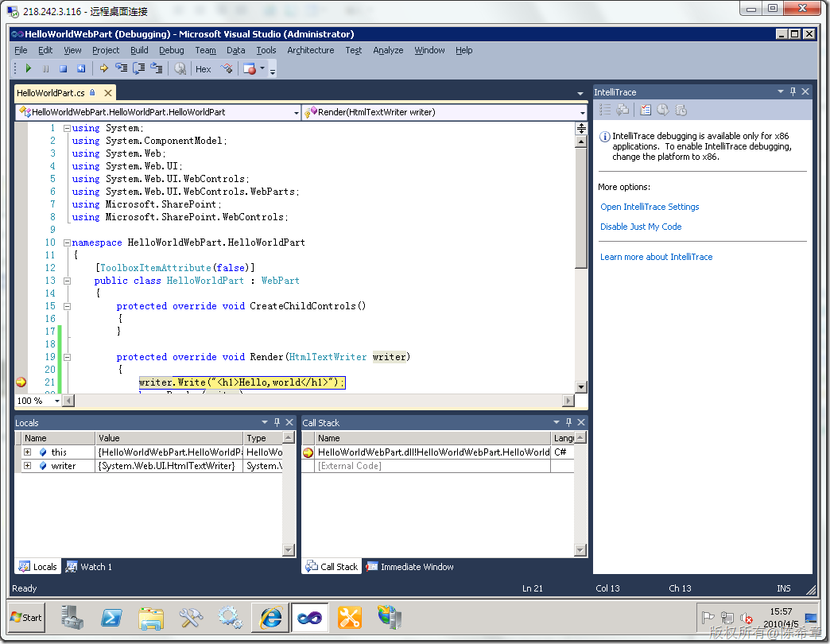
Task: Open Internet Explorer from the taskbar
Action: [271, 618]
